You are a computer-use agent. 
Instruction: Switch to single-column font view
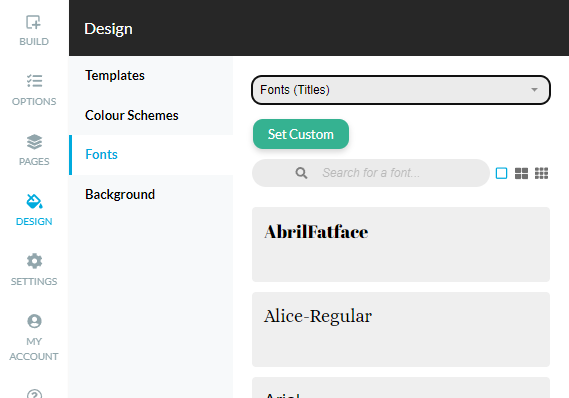pos(502,173)
